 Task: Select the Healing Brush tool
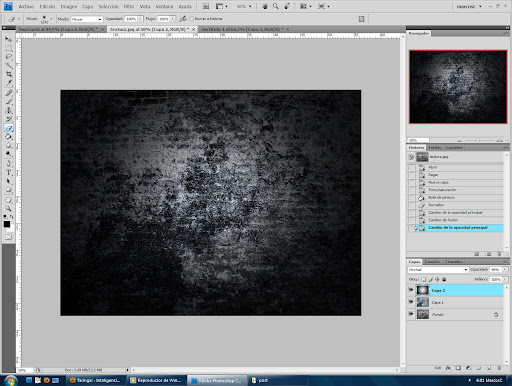tap(8, 93)
